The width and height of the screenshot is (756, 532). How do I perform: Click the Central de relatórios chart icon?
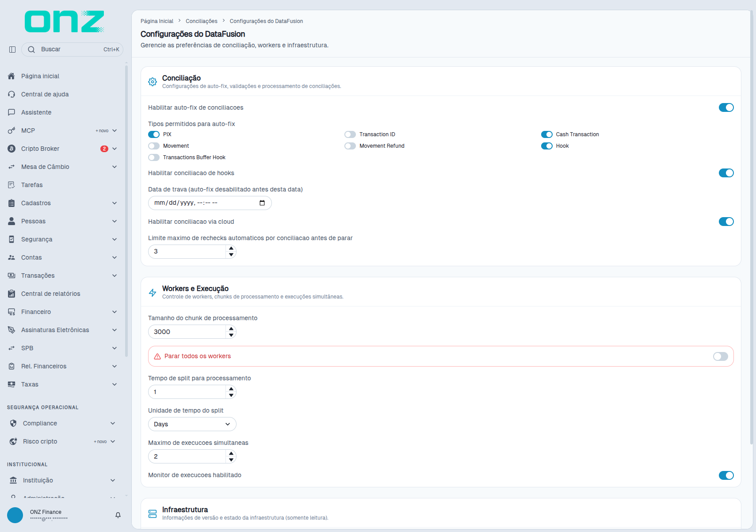[x=11, y=294]
